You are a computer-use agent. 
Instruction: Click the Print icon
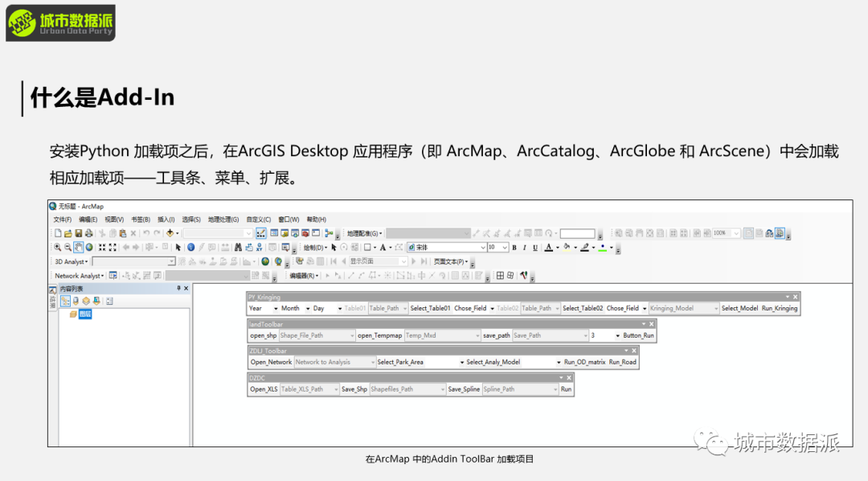click(x=88, y=233)
